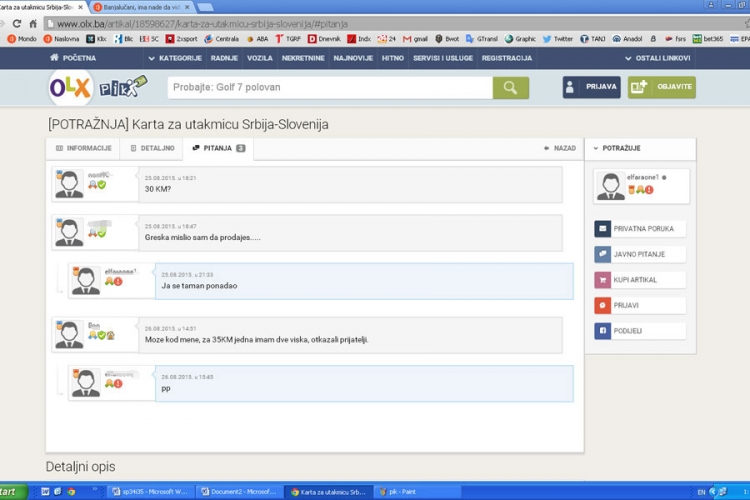Click the Prijavi report icon
This screenshot has height=500, width=750.
click(x=602, y=305)
